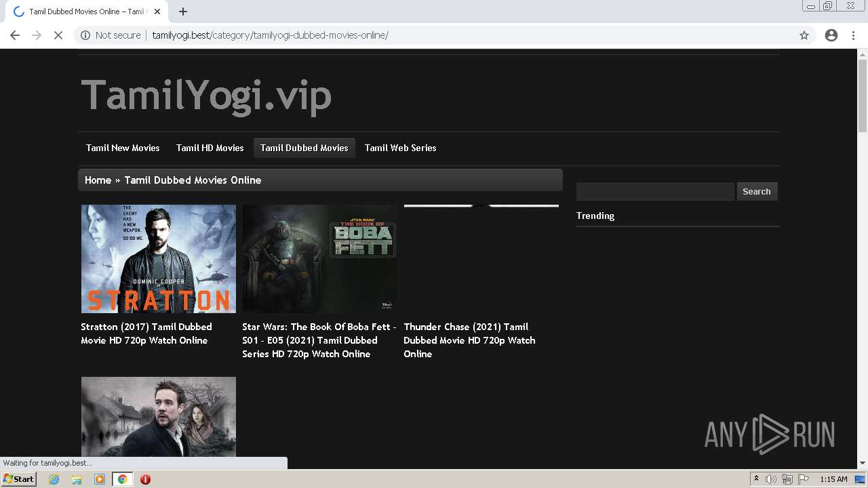The image size is (868, 488).
Task: Open Chrome's three-dot menu
Action: [853, 35]
